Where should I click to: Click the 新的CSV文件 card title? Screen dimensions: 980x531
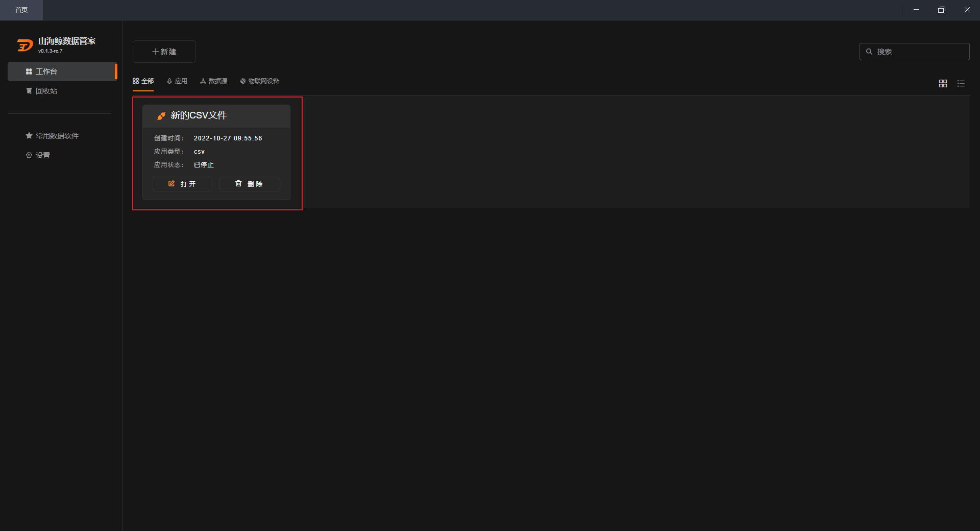point(199,115)
